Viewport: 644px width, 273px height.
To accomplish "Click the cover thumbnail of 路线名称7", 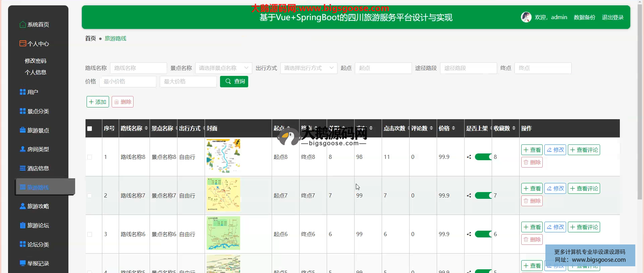I will coord(223,195).
